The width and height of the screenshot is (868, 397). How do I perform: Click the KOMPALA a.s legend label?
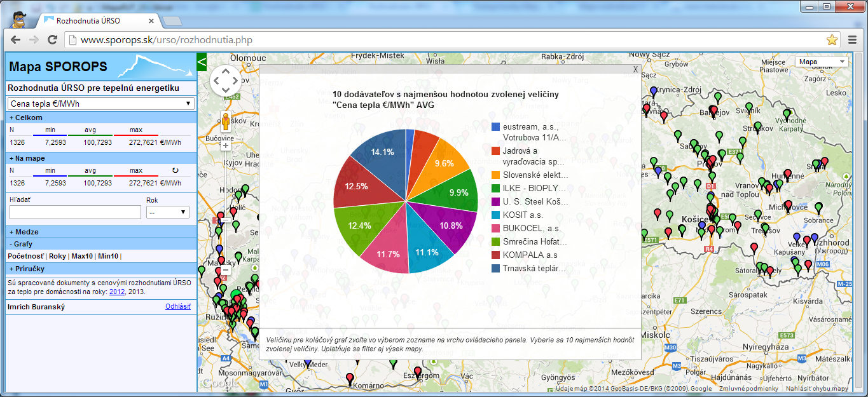[530, 255]
